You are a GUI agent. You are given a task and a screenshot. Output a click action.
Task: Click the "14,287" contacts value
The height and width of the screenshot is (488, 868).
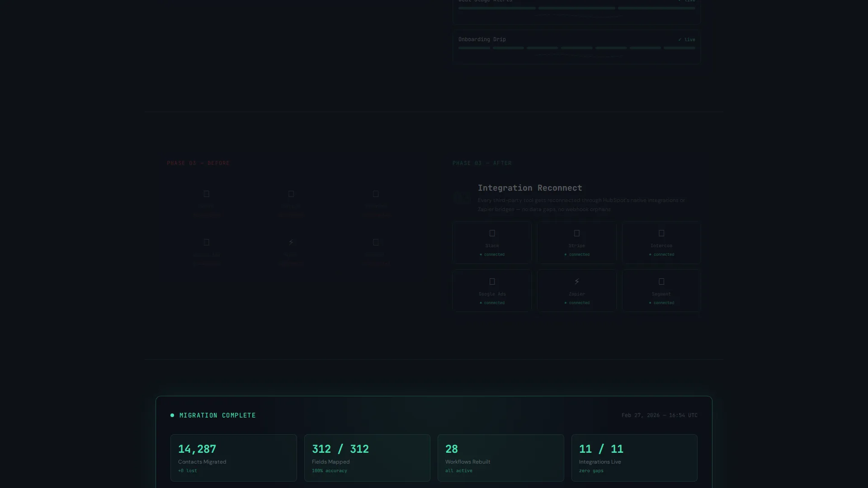197,449
